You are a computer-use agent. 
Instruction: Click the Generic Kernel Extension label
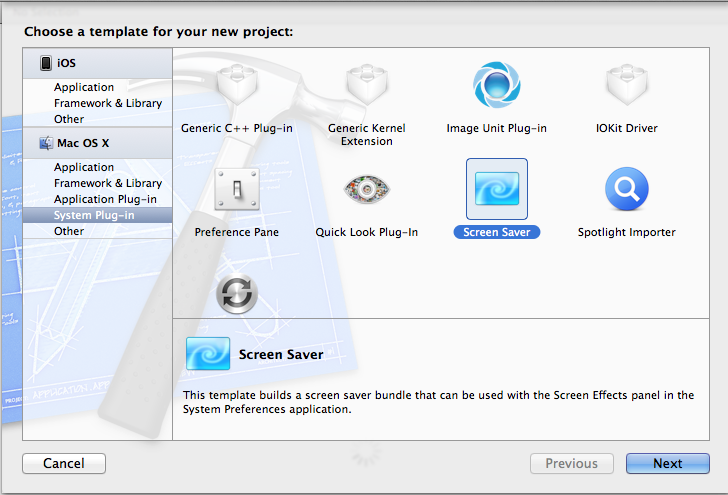point(367,135)
